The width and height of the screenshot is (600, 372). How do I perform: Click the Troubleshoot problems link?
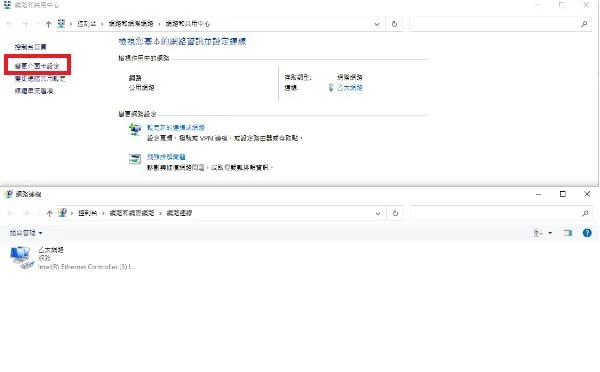[166, 157]
